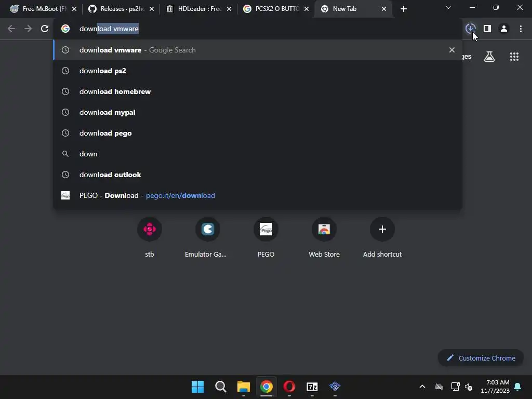Open the Chrome downloads icon in toolbar
The image size is (532, 399).
point(470,29)
